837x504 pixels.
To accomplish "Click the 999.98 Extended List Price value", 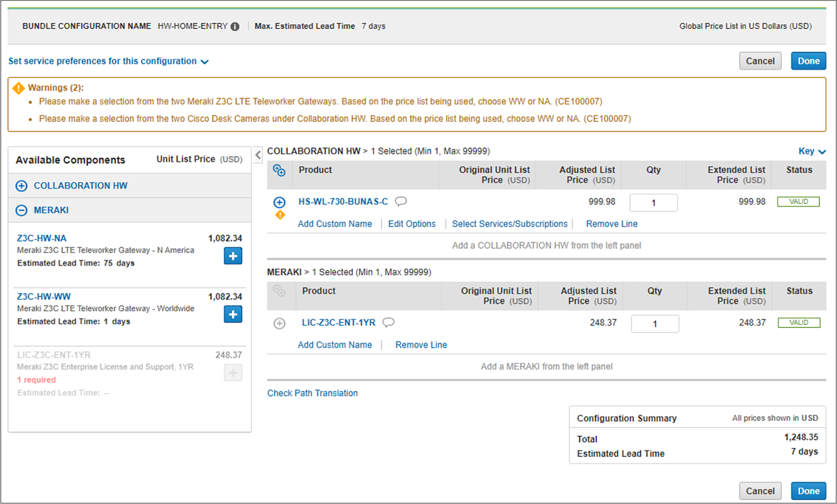I will 752,201.
